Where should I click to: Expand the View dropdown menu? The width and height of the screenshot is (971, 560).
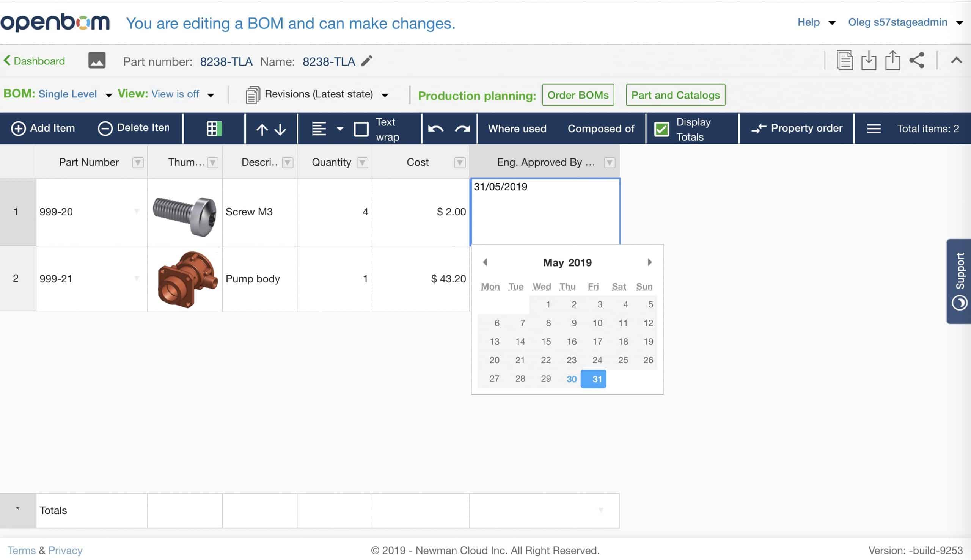pyautogui.click(x=210, y=94)
